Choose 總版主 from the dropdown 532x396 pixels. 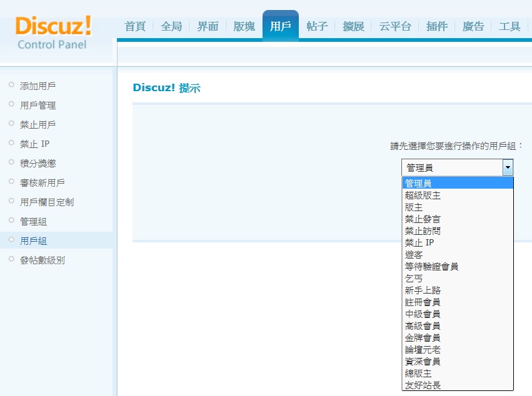[458, 374]
